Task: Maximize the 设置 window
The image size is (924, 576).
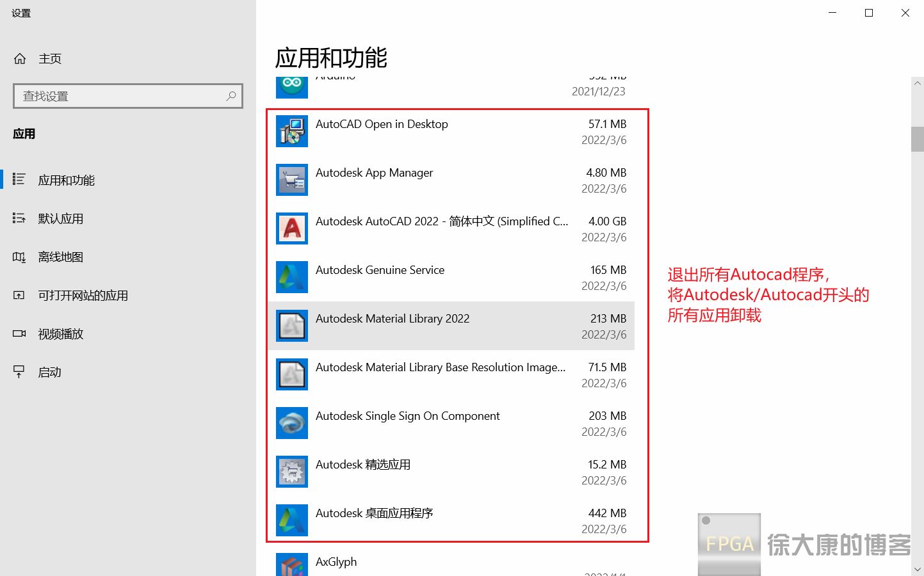Action: tap(869, 13)
